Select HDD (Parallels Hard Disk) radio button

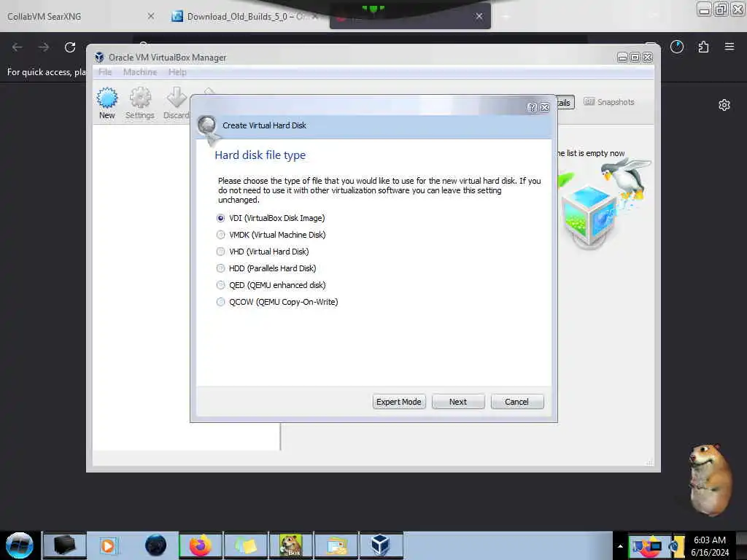click(x=266, y=268)
